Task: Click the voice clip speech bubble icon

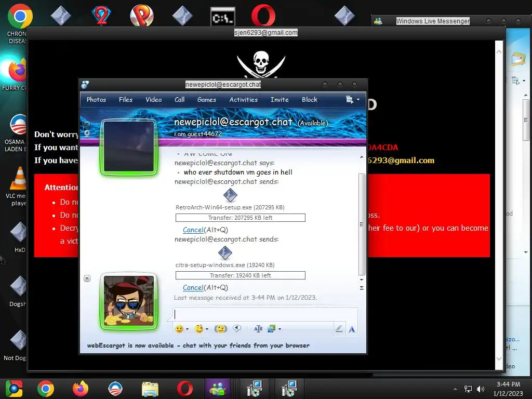Action: (x=237, y=328)
